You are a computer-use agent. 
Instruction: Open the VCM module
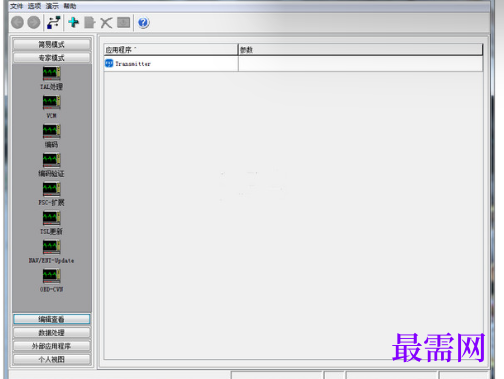[51, 107]
